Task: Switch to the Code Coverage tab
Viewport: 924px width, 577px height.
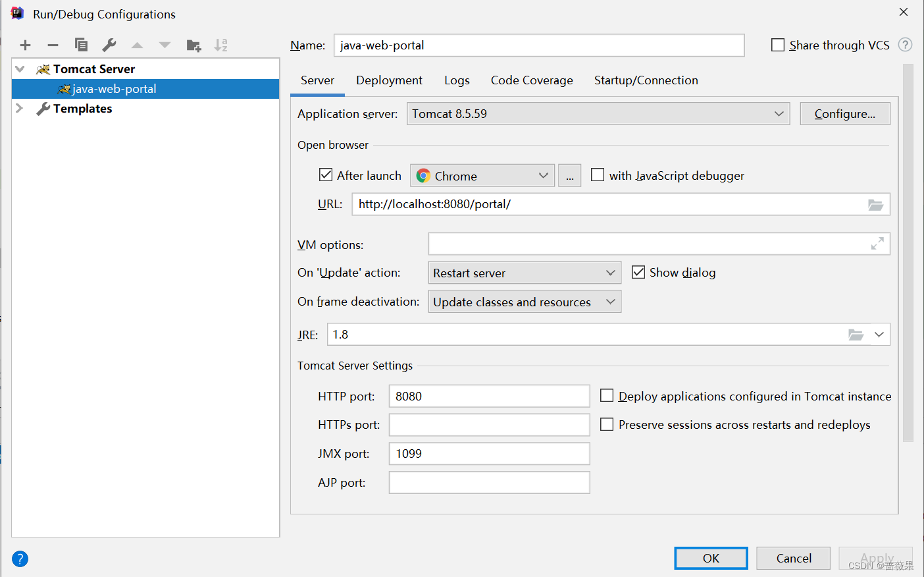Action: (532, 80)
